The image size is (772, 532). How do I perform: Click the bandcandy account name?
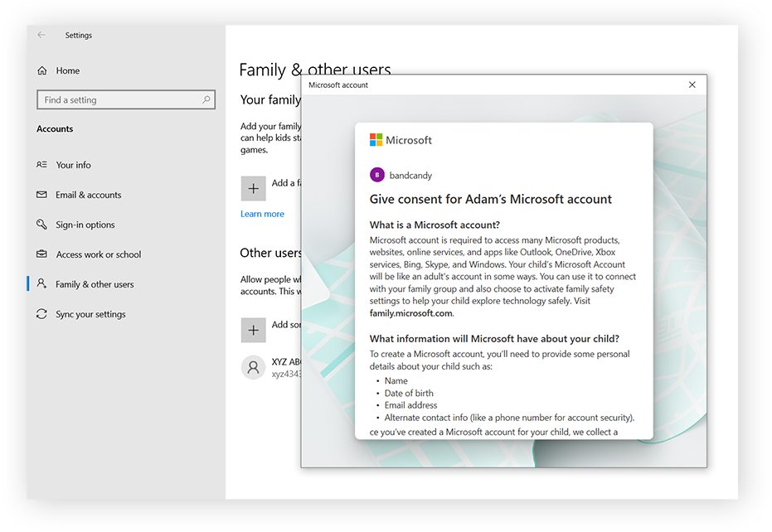click(410, 176)
